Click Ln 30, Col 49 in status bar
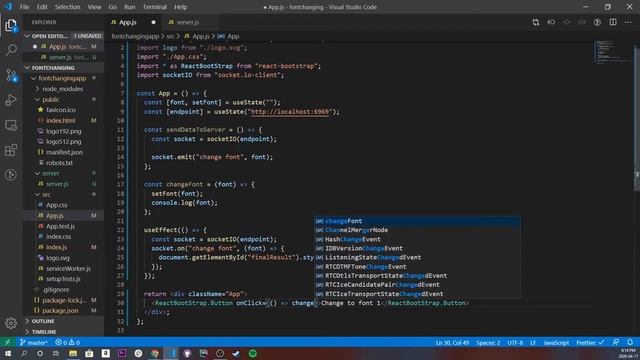Image resolution: width=640 pixels, height=360 pixels. click(x=452, y=342)
